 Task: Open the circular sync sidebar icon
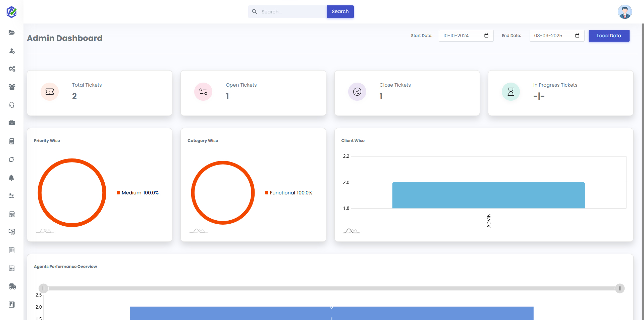click(12, 159)
